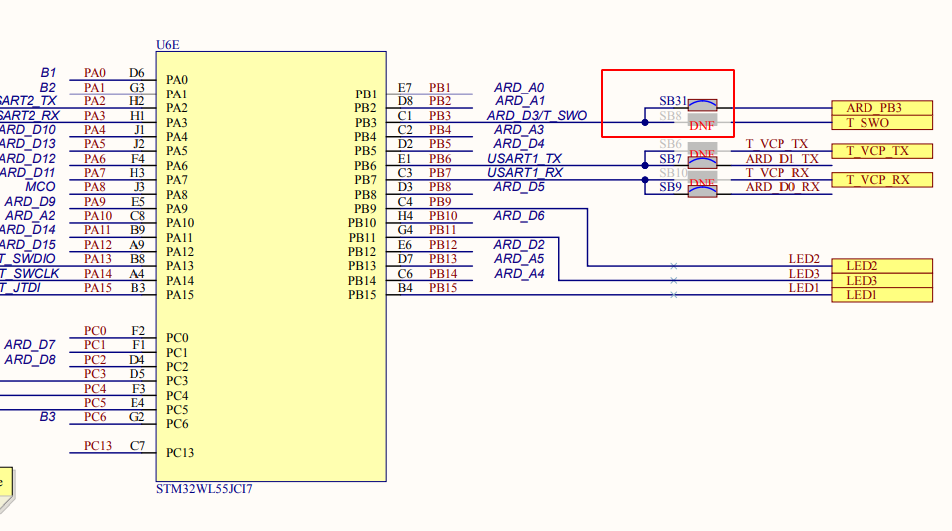
Task: Click the ARD_A1 net label
Action: (x=520, y=101)
